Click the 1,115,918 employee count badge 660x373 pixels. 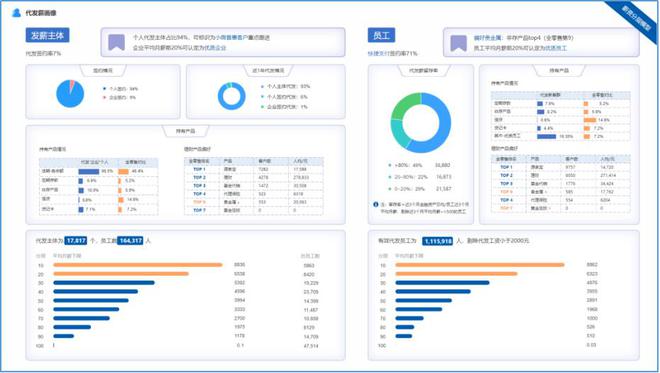[x=437, y=241]
